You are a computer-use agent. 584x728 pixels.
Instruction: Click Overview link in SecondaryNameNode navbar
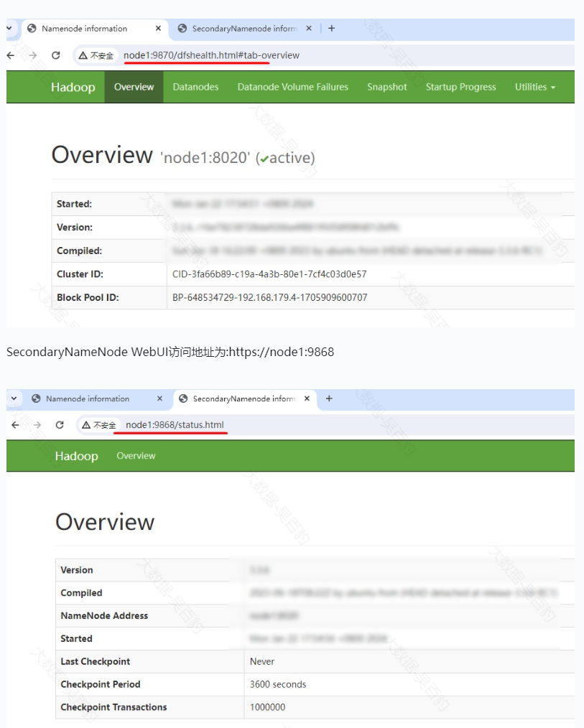[136, 455]
